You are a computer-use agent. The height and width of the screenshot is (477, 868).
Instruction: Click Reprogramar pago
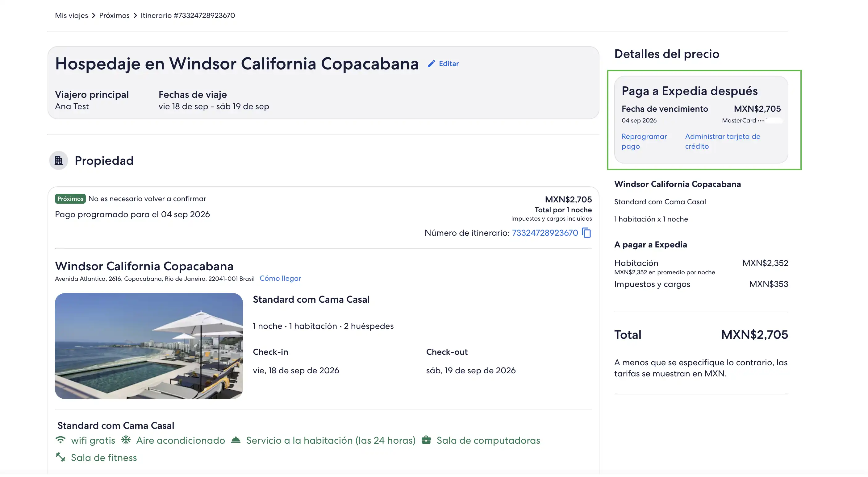tap(644, 141)
